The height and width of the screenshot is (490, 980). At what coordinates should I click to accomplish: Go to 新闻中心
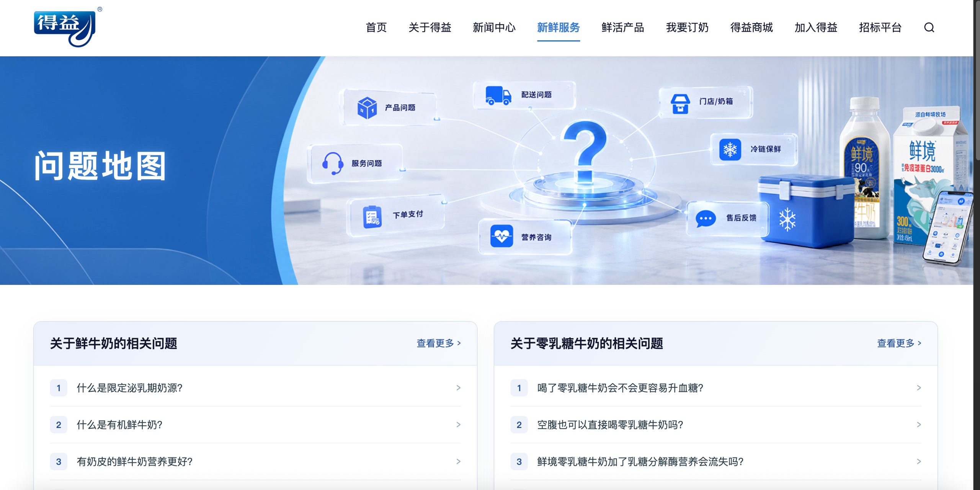click(494, 28)
